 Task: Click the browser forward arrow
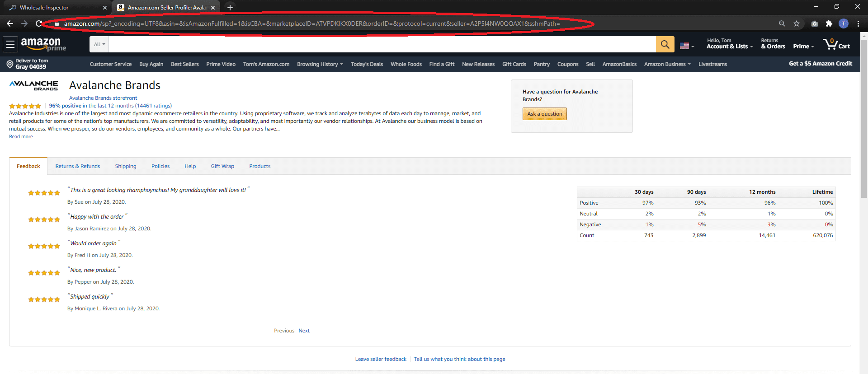[x=24, y=23]
